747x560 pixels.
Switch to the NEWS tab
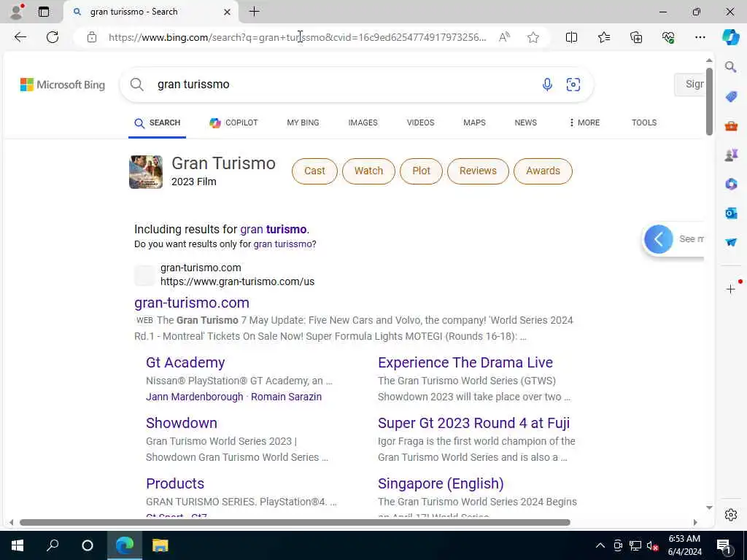[x=525, y=122]
